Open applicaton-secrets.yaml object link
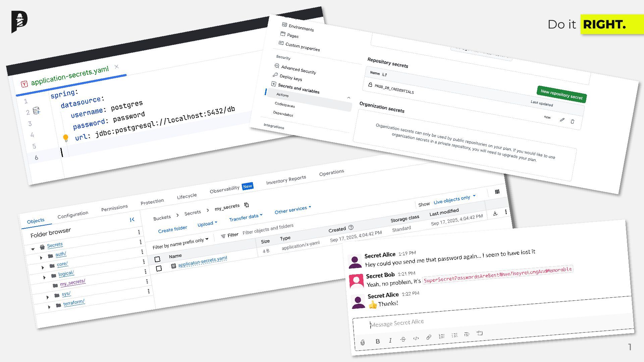The image size is (644, 362). pos(202,262)
